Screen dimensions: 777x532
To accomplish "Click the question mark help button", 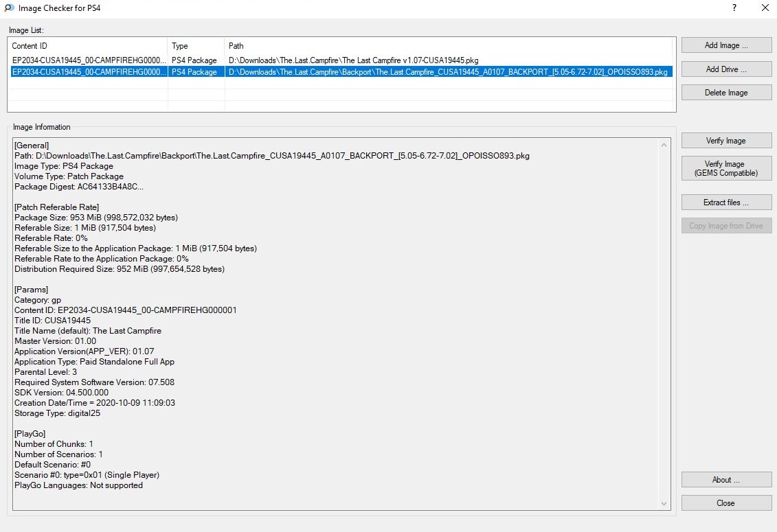I will tap(734, 8).
